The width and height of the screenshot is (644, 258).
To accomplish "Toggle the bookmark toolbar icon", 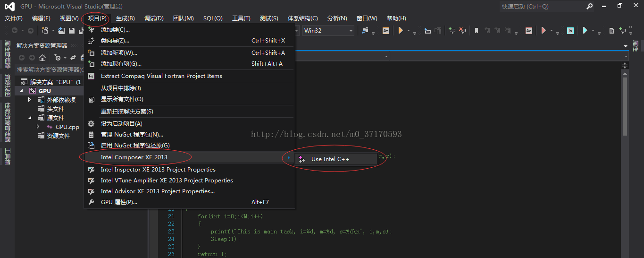I will [x=477, y=30].
